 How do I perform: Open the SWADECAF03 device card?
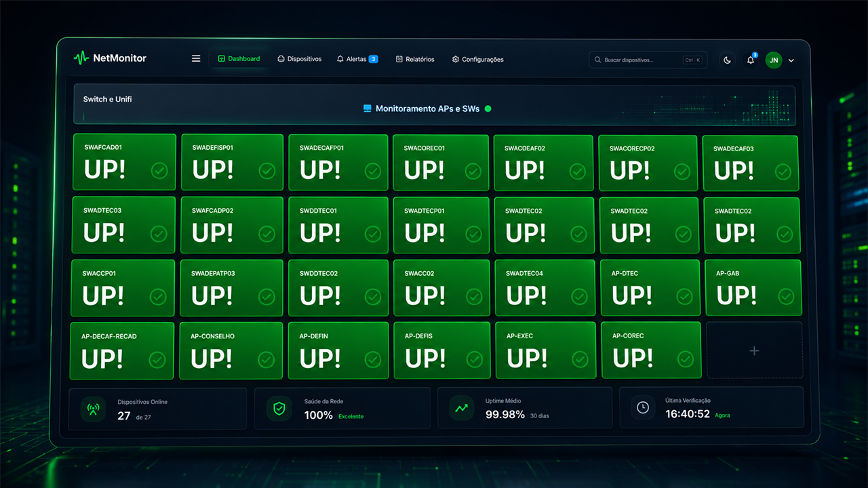pyautogui.click(x=751, y=163)
